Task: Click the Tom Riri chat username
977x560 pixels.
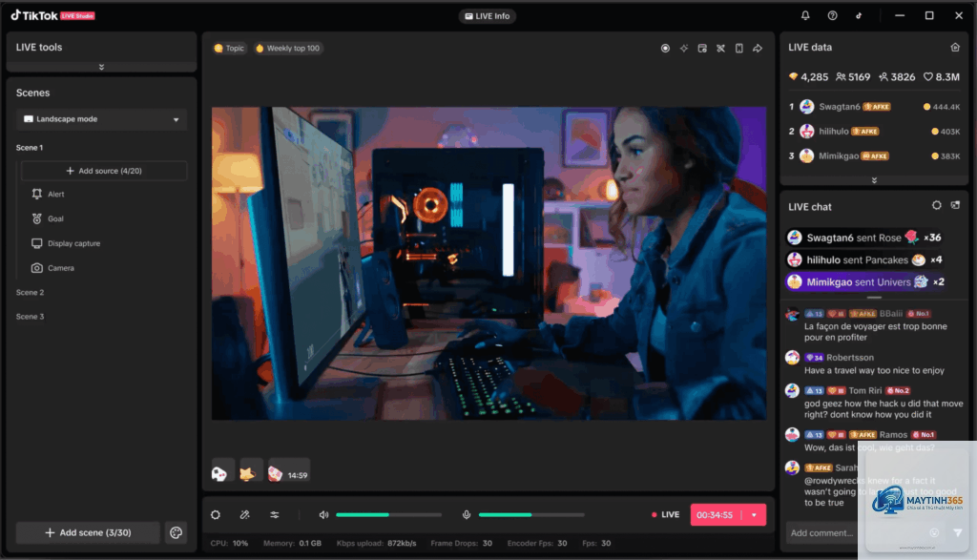Action: pos(864,390)
